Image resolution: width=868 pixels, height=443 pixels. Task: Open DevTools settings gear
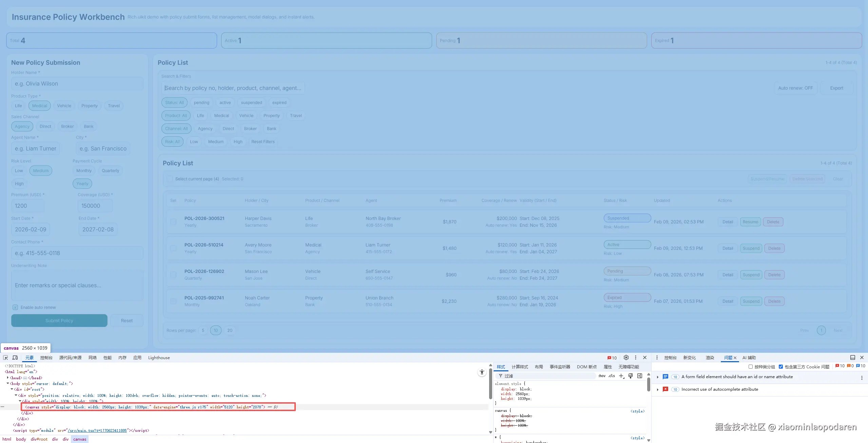626,357
